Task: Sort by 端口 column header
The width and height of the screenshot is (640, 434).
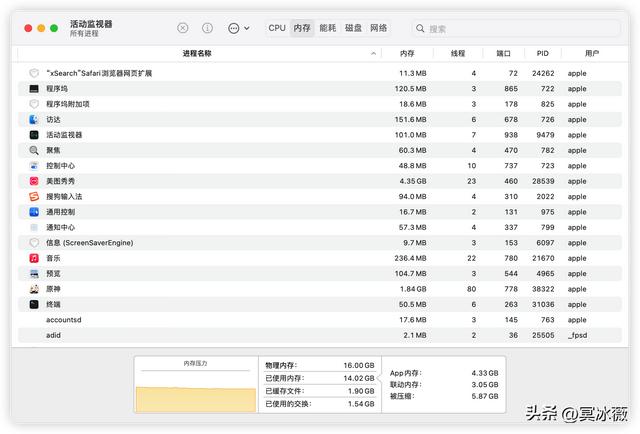Action: tap(503, 53)
